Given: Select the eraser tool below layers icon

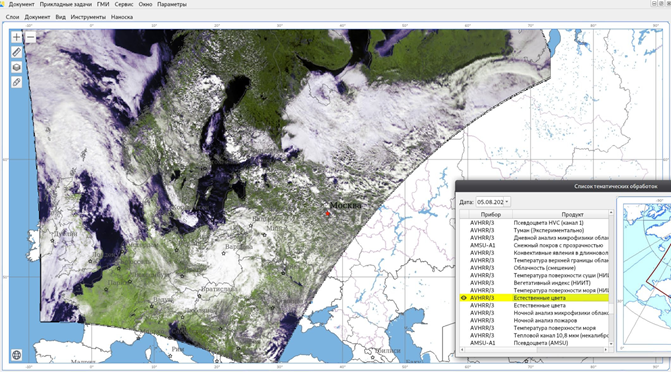Looking at the screenshot, I should click(x=16, y=82).
